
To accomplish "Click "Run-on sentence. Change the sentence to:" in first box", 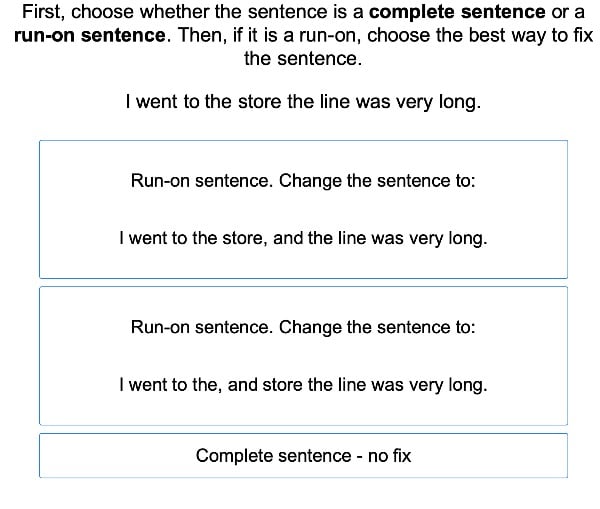I will [x=302, y=181].
